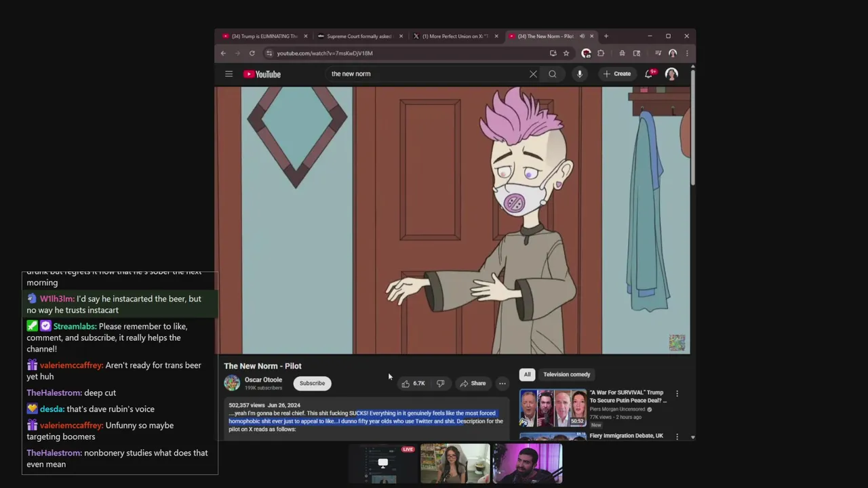Click the Streamlabs chat username

click(x=75, y=327)
